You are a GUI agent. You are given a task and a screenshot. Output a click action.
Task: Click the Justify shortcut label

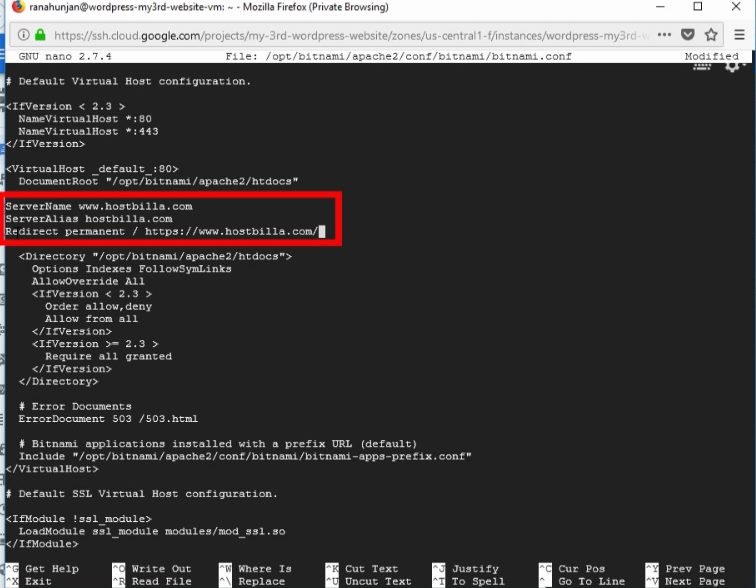click(475, 569)
